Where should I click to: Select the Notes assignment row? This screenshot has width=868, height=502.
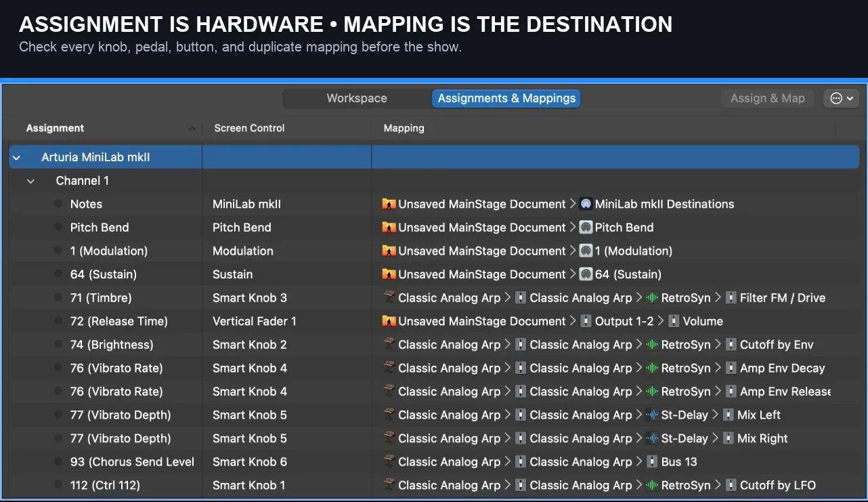click(86, 204)
